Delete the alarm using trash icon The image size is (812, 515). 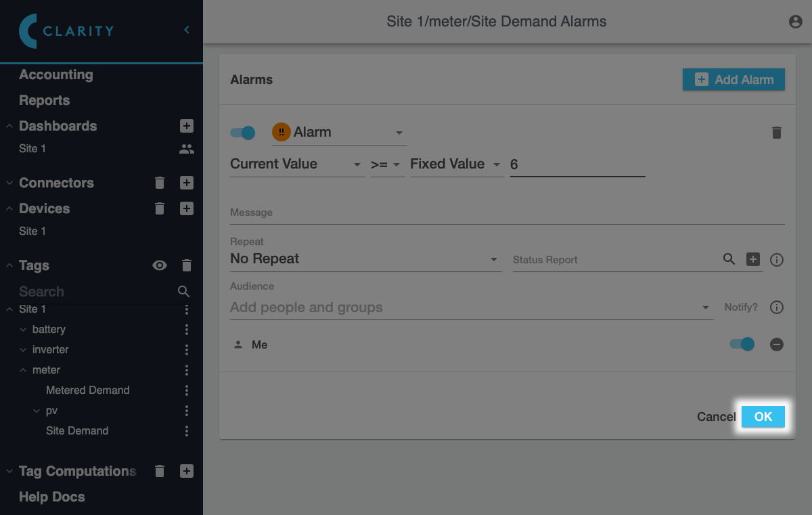pos(777,133)
